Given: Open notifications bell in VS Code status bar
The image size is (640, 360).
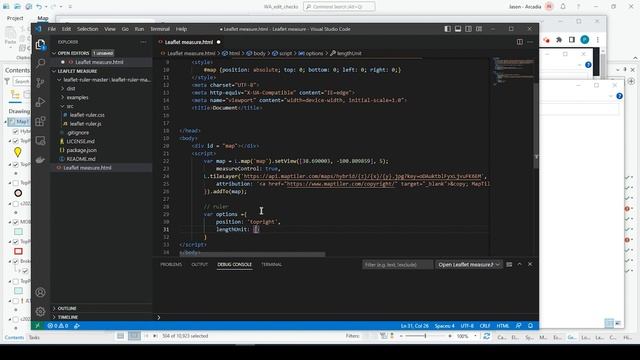Looking at the screenshot, I should [530, 326].
